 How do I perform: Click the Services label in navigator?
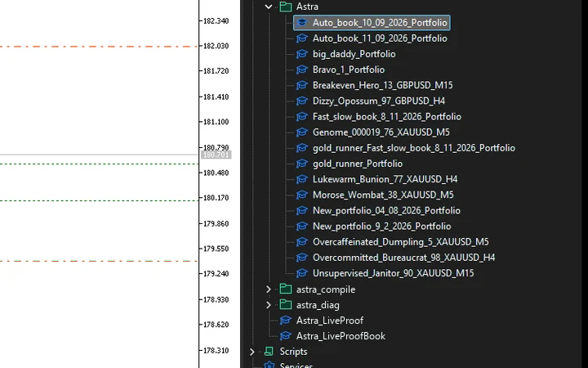pos(296,365)
